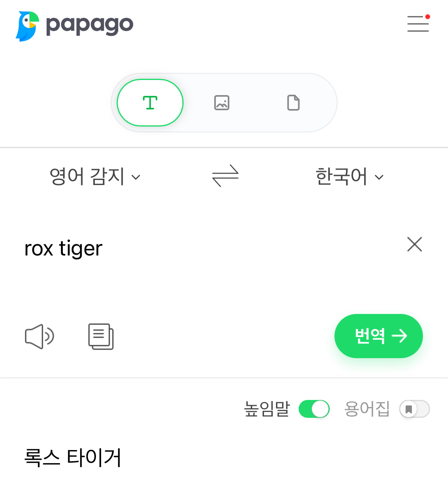This screenshot has width=448, height=503.
Task: Click the Papago parrot logo
Action: pyautogui.click(x=28, y=26)
